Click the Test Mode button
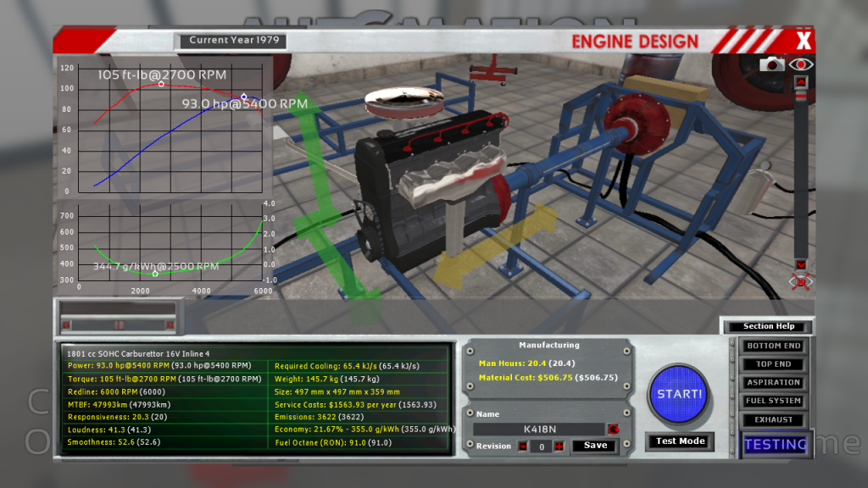 (681, 441)
